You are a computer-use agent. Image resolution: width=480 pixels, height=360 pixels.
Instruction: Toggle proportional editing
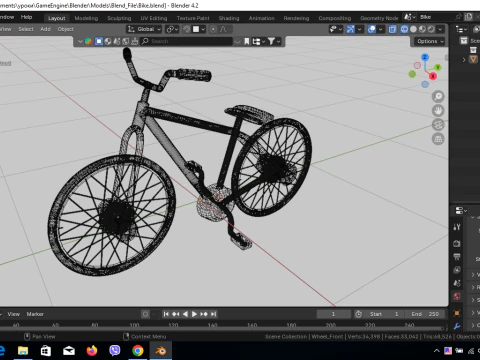[x=213, y=29]
